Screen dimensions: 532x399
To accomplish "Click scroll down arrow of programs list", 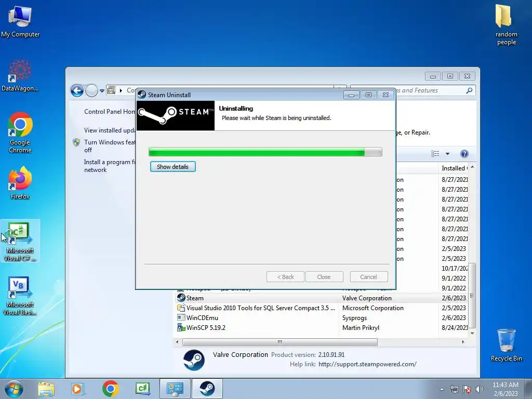I will (472, 333).
